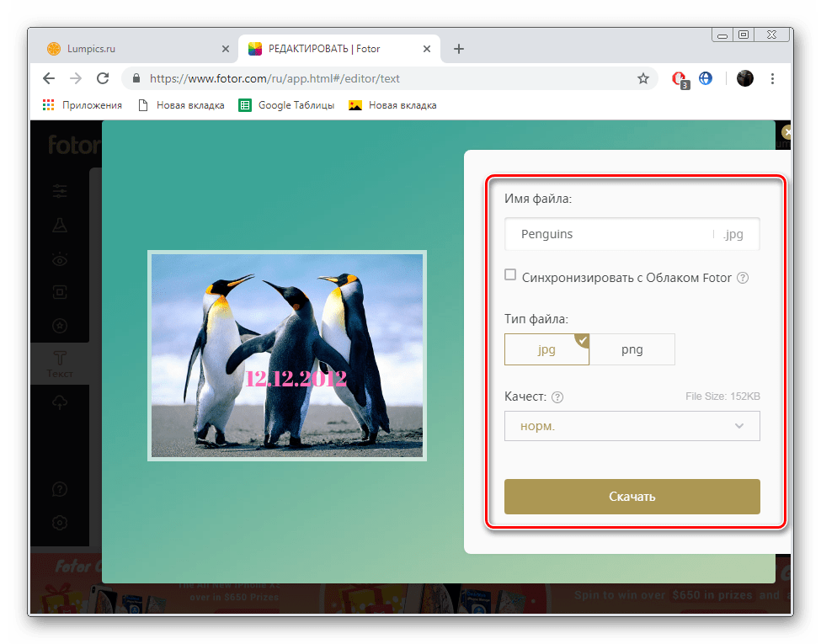Expand the quality dropdown showing норм.

point(632,426)
